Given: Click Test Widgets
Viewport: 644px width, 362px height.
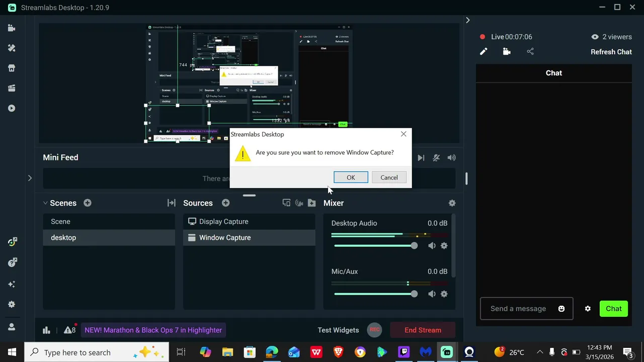Looking at the screenshot, I should pos(338,330).
